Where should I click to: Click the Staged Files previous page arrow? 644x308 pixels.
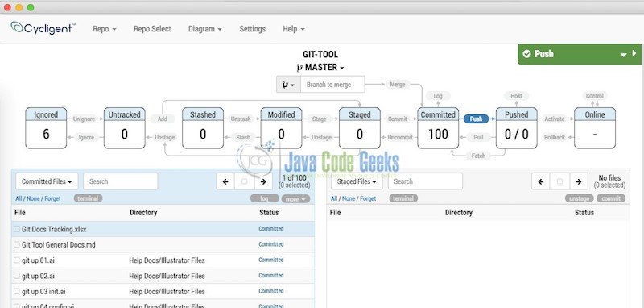pos(540,181)
